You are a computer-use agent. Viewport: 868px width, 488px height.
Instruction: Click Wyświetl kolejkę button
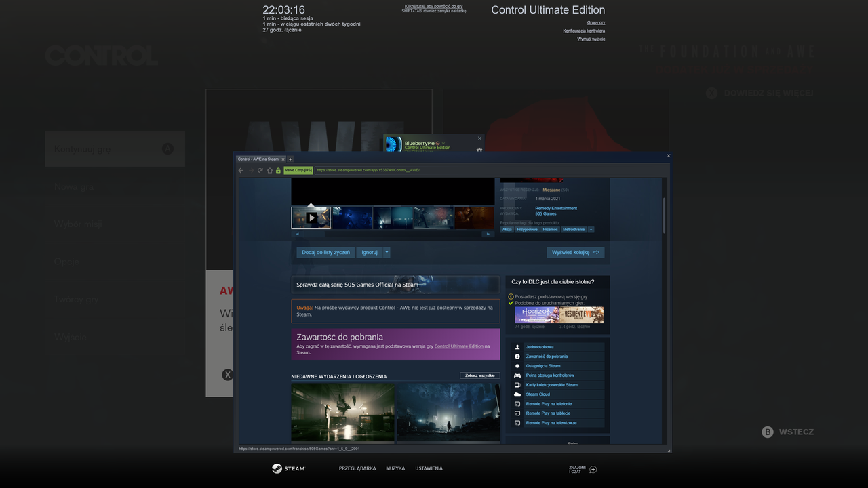click(576, 252)
